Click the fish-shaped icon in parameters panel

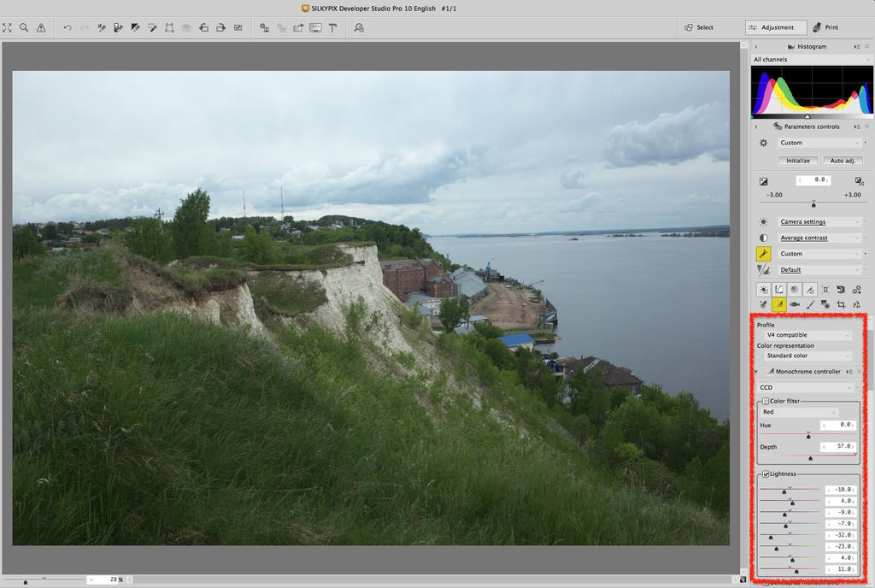pos(795,304)
